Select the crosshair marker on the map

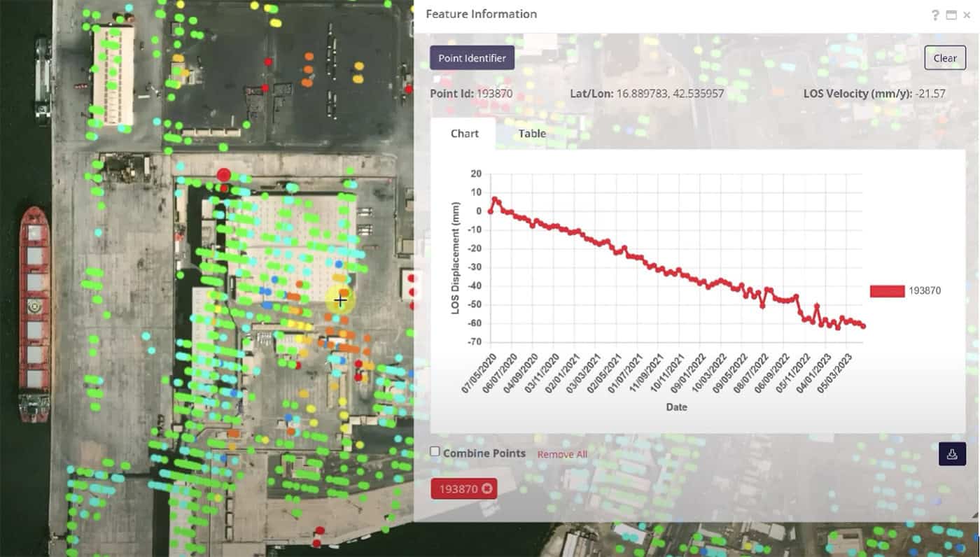(341, 299)
